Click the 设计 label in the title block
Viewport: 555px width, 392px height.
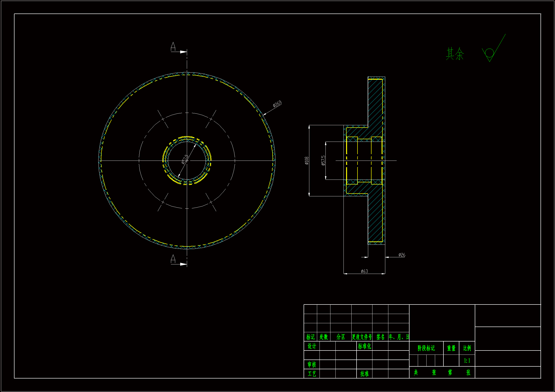(312, 346)
